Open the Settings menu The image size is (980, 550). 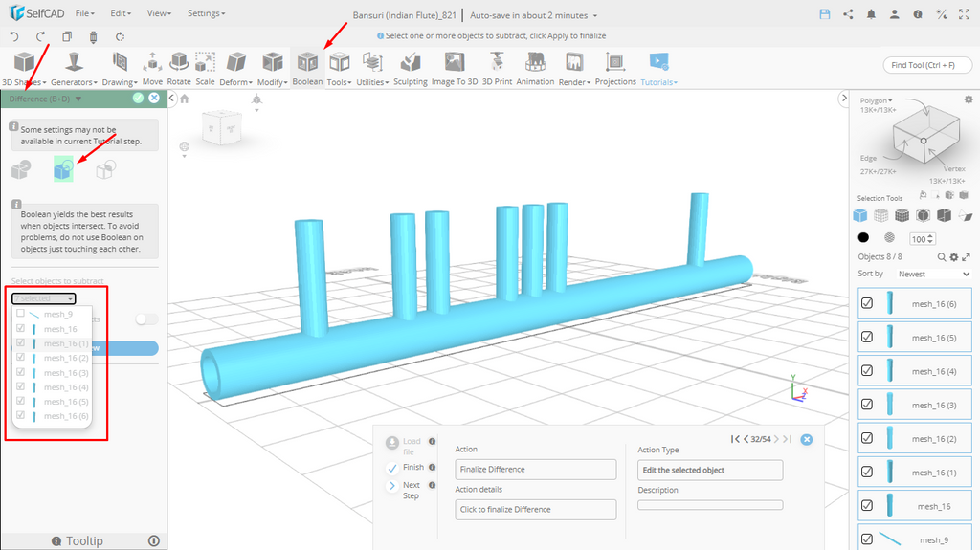pos(206,14)
